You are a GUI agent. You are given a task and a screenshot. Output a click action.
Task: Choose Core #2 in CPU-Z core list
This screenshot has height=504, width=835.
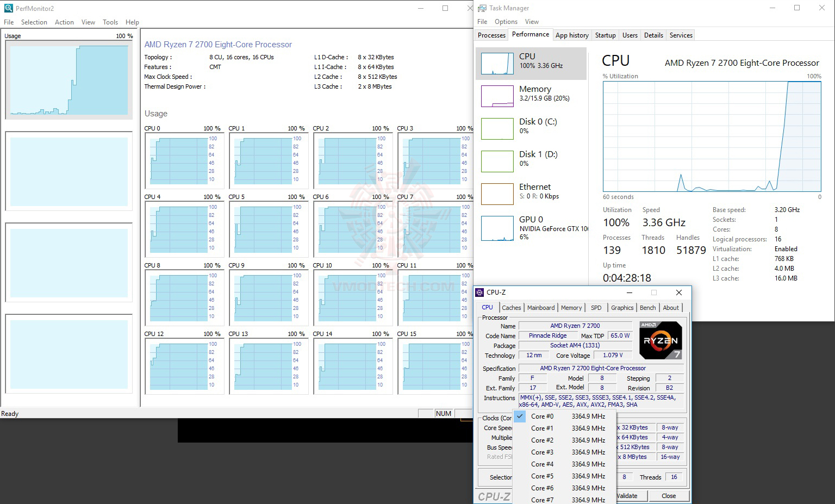tap(564, 440)
